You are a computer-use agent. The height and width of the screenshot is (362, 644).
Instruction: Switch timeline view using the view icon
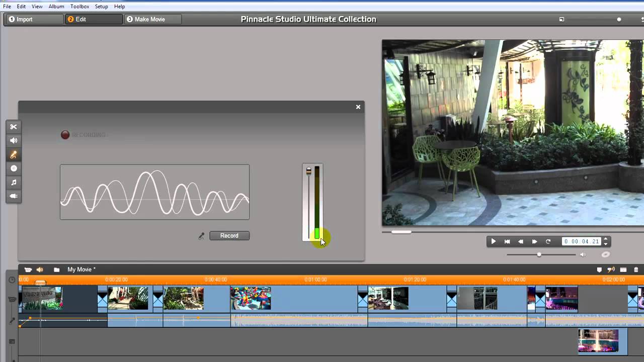[623, 270]
